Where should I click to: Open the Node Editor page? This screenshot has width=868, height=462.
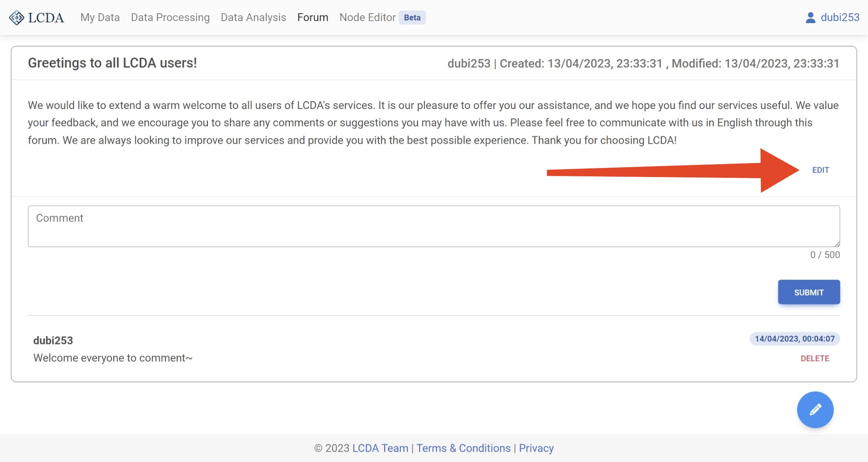[367, 17]
